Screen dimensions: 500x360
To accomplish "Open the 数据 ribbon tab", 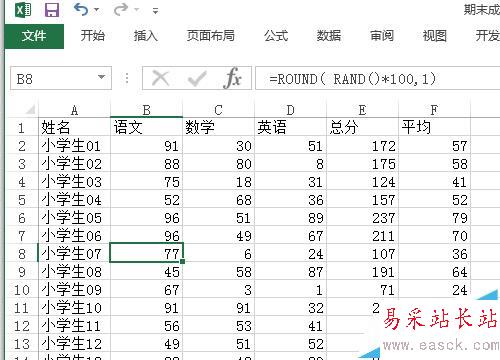I will [329, 36].
